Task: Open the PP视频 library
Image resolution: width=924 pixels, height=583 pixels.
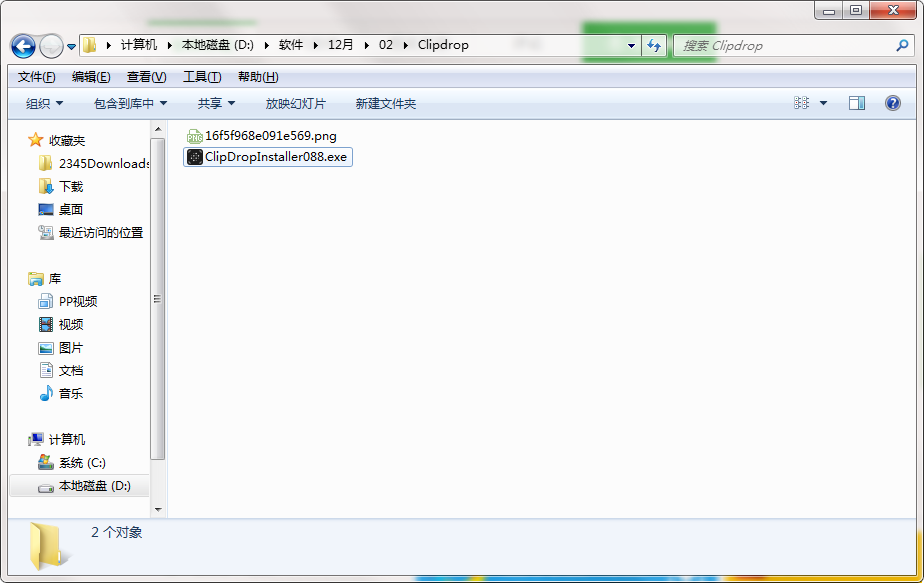Action: click(78, 301)
